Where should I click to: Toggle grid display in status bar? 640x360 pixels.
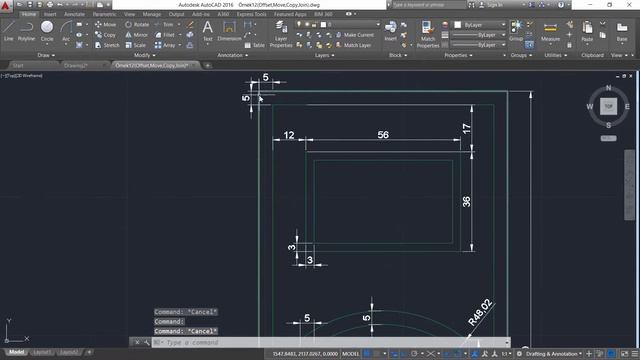pyautogui.click(x=367, y=354)
